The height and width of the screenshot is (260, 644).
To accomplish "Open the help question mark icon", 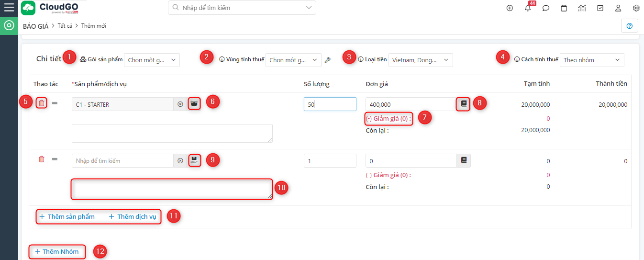I will pyautogui.click(x=629, y=26).
